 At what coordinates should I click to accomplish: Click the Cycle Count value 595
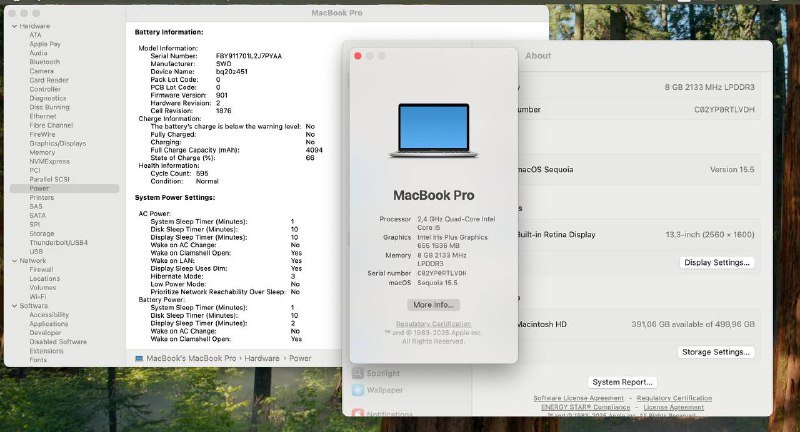202,174
